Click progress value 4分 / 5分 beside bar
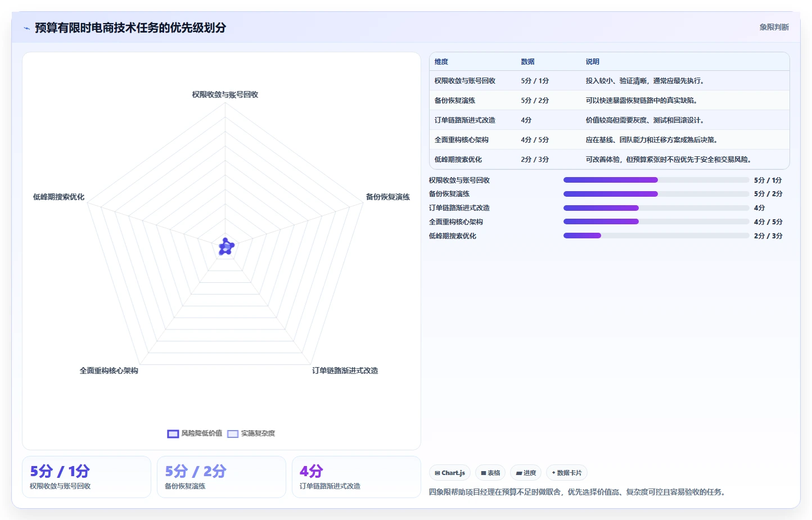Screen dimensions: 812x520 tap(768, 222)
